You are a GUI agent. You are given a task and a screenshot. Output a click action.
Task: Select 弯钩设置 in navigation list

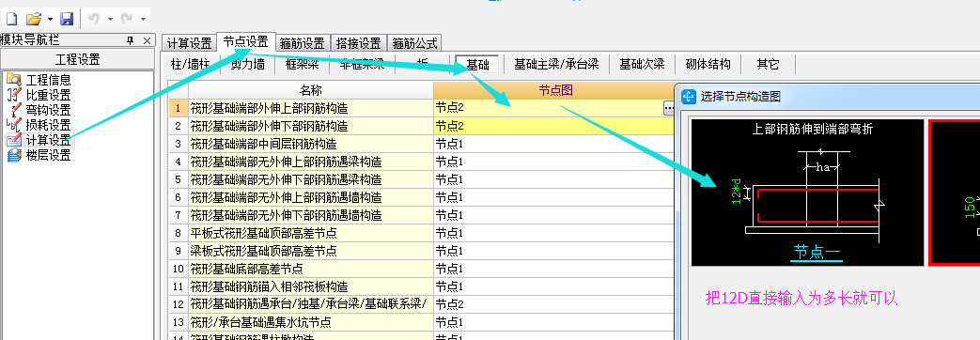click(48, 110)
